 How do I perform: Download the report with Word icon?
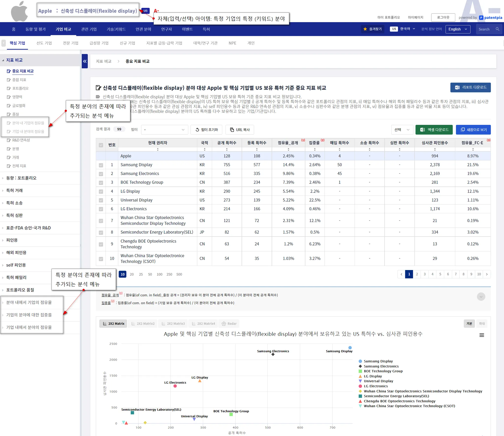pyautogui.click(x=470, y=87)
